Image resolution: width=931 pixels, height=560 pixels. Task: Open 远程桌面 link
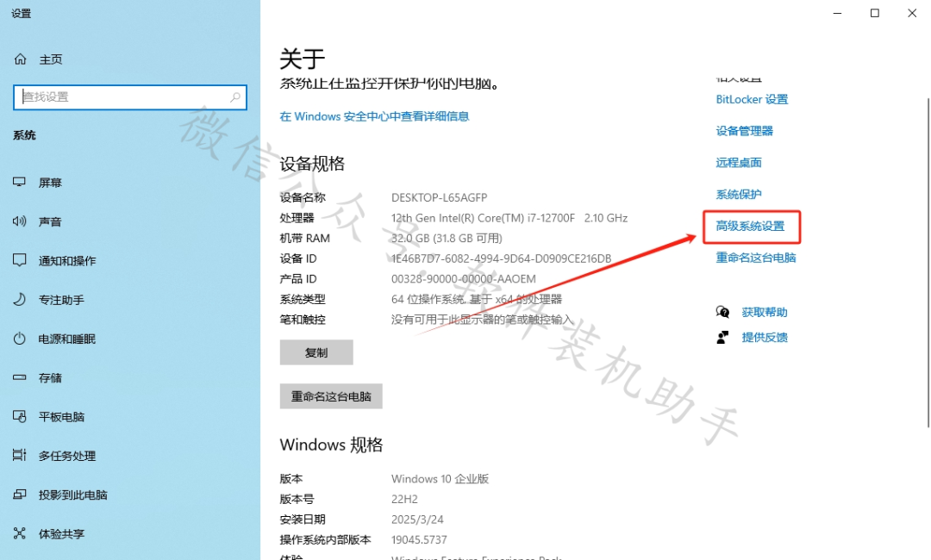point(739,163)
